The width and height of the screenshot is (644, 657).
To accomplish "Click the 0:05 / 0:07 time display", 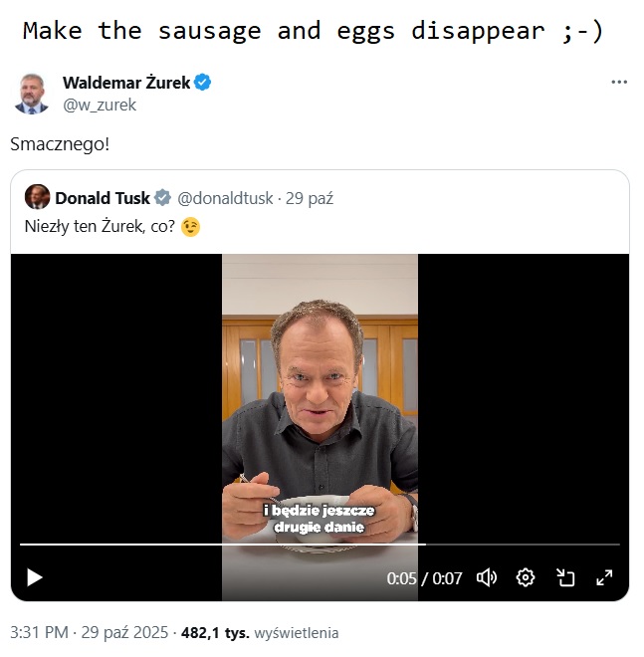I will click(x=424, y=578).
